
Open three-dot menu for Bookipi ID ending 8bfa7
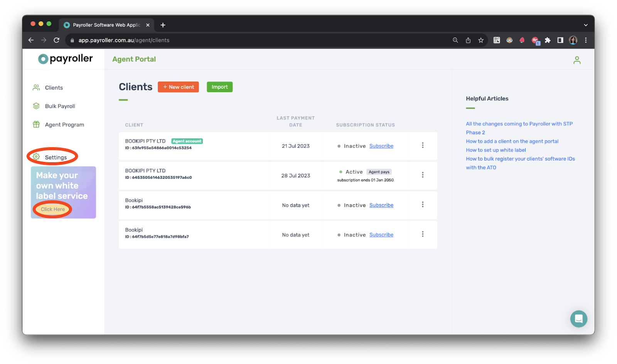423,234
